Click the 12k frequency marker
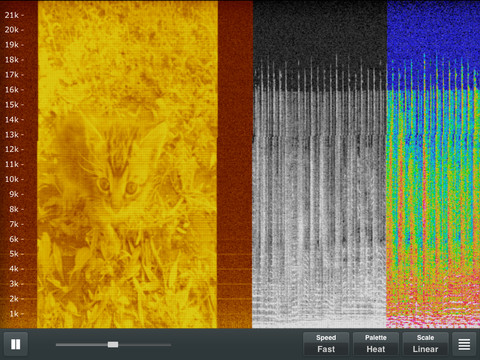This screenshot has height=360, width=480. [12, 149]
